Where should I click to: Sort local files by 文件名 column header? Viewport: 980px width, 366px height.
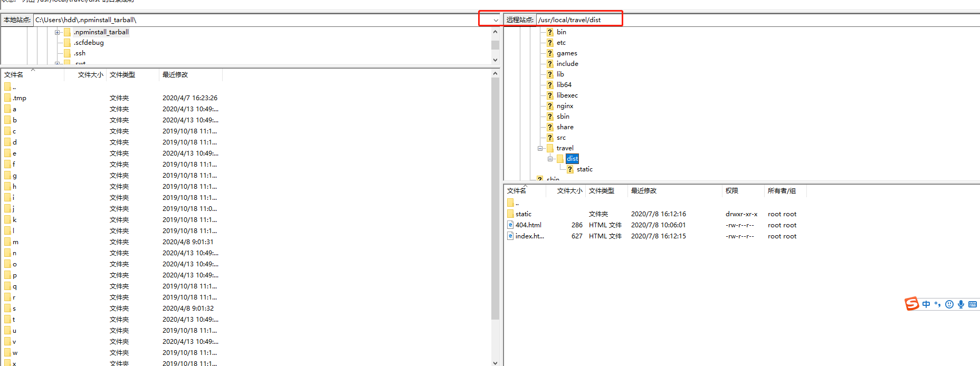tap(32, 75)
